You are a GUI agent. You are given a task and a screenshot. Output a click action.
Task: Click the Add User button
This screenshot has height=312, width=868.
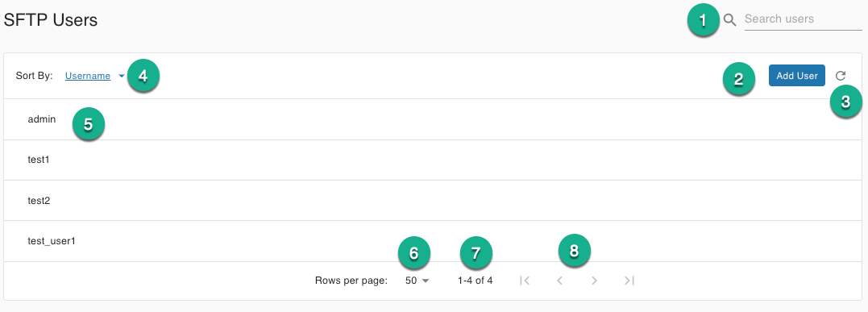pyautogui.click(x=796, y=75)
